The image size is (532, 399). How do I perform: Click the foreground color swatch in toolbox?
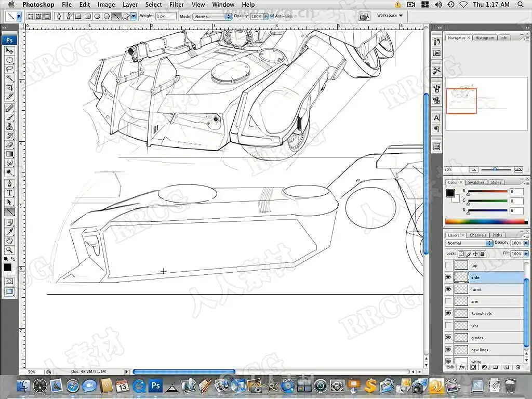[x=7, y=267]
